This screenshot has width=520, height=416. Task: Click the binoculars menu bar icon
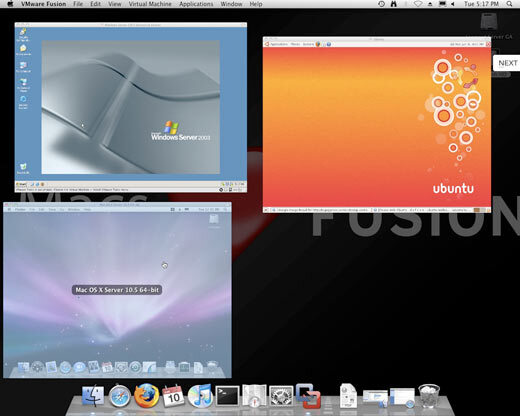point(394,4)
